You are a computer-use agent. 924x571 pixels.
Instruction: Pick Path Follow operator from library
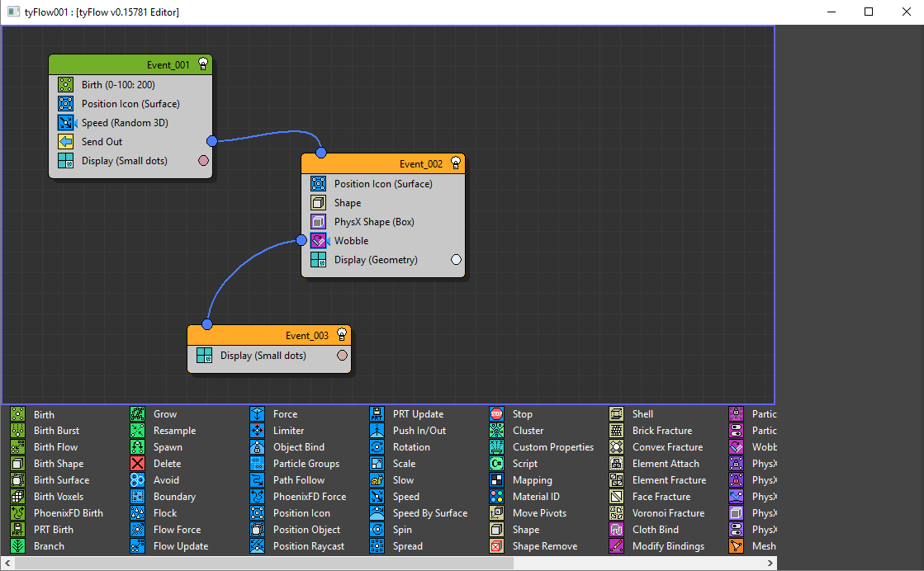[x=287, y=480]
